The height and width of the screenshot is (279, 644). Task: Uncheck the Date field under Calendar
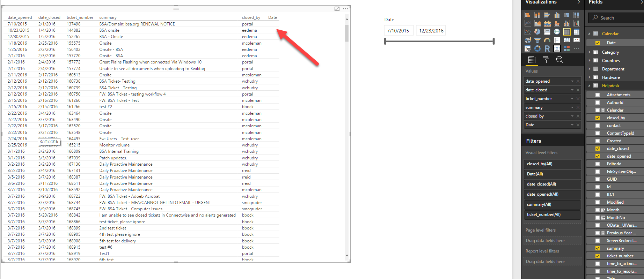click(x=598, y=43)
